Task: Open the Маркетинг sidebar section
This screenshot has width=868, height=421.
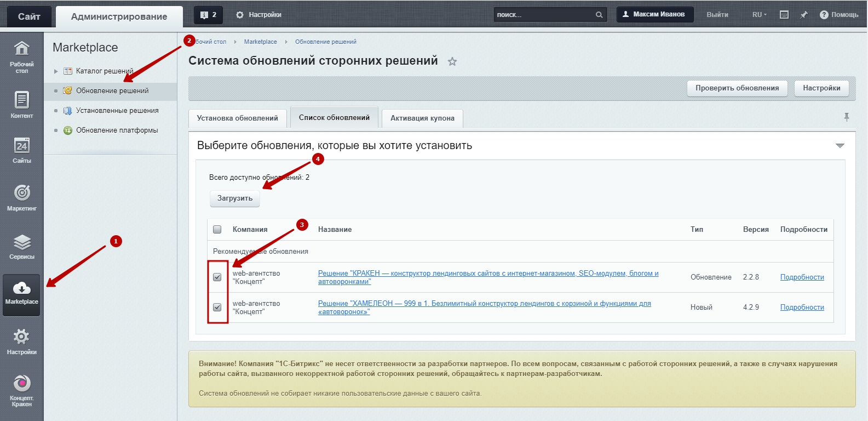Action: [x=21, y=197]
